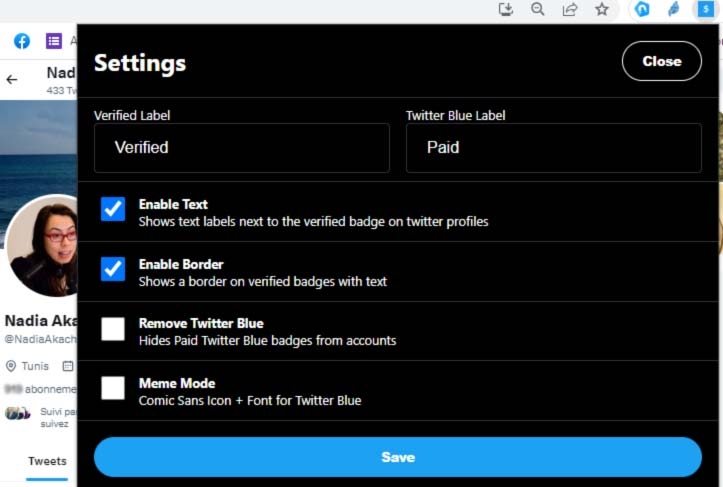Viewport: 723px width, 487px height.
Task: Click 'Comic Sans Icon + Font' description
Action: pyautogui.click(x=250, y=400)
